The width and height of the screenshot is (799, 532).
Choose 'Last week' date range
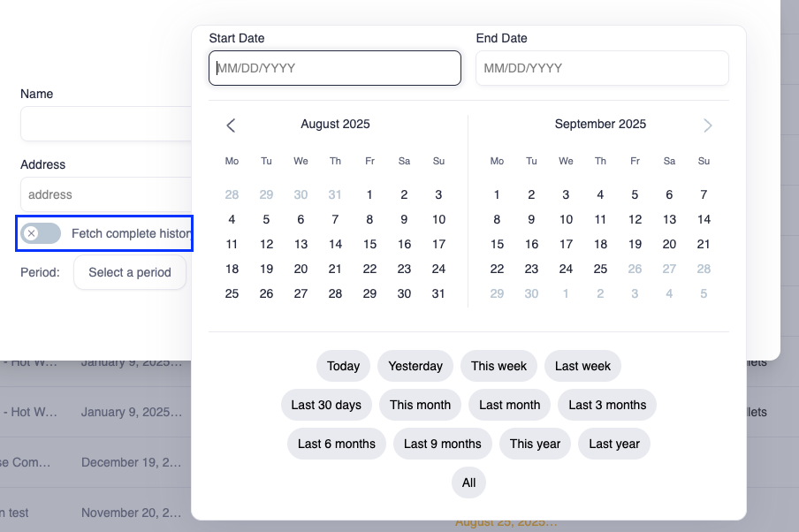(x=582, y=366)
